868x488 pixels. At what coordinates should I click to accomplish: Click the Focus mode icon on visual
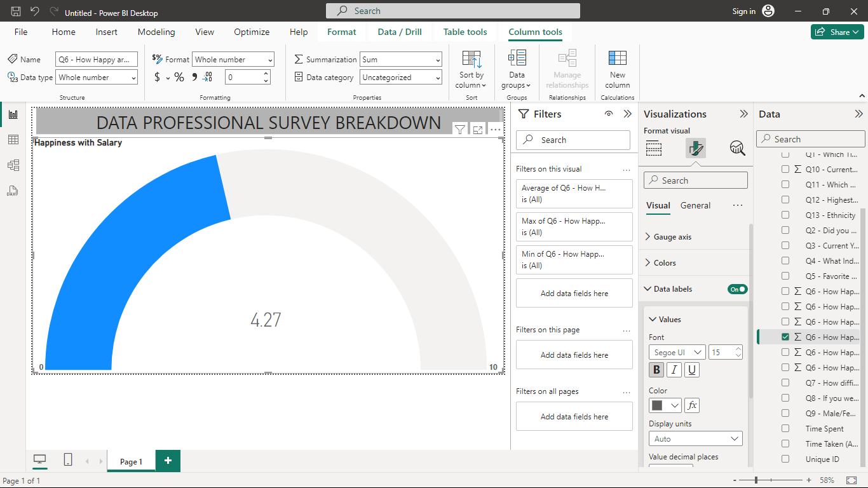(478, 130)
